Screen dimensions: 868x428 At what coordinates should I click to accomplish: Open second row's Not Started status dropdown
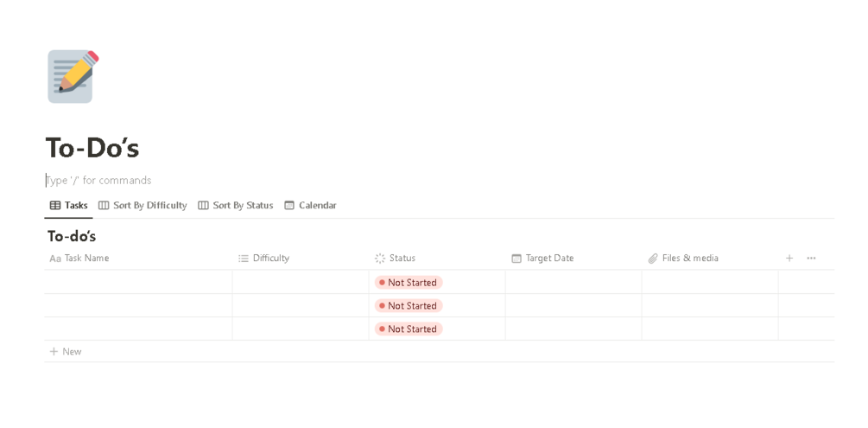[409, 306]
